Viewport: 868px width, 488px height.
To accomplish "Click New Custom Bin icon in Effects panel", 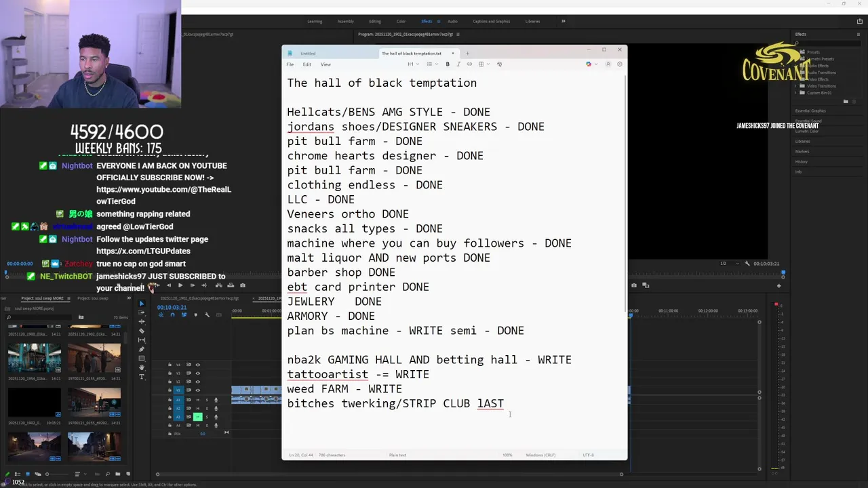I will (846, 101).
